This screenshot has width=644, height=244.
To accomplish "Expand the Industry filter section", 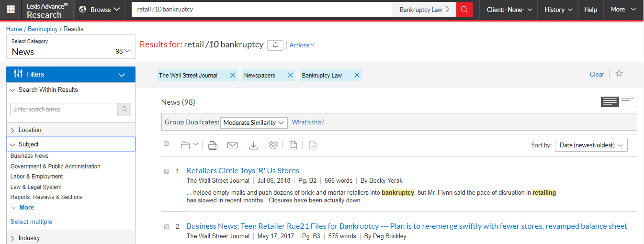I will pos(71,238).
